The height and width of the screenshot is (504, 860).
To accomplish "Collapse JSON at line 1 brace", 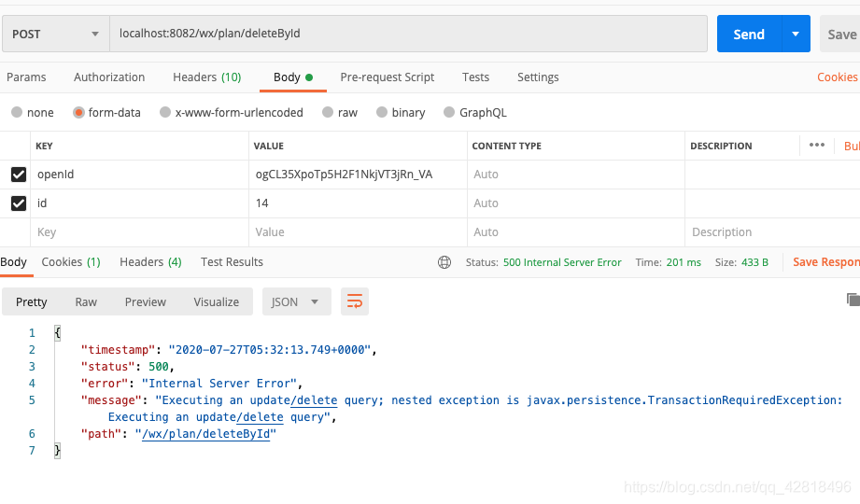I will click(58, 333).
